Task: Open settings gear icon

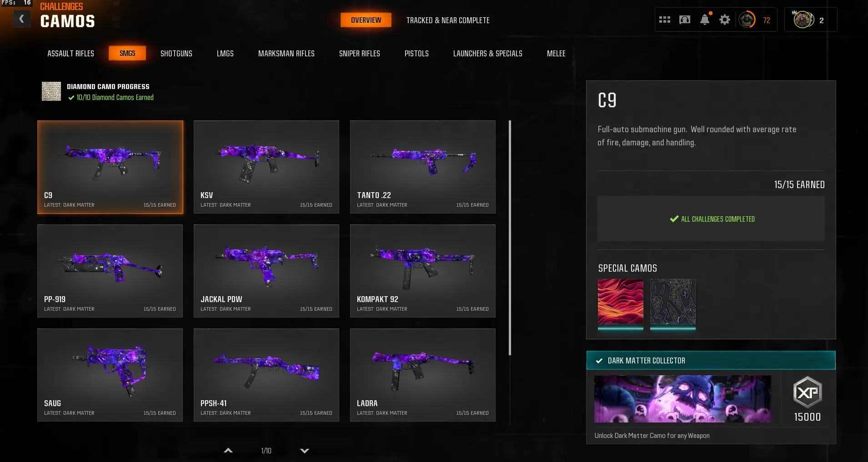Action: (725, 20)
